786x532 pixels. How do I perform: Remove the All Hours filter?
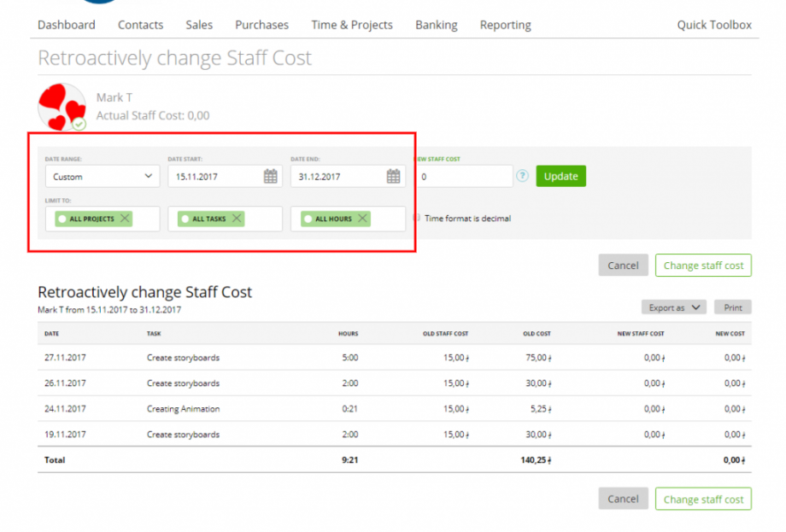362,218
